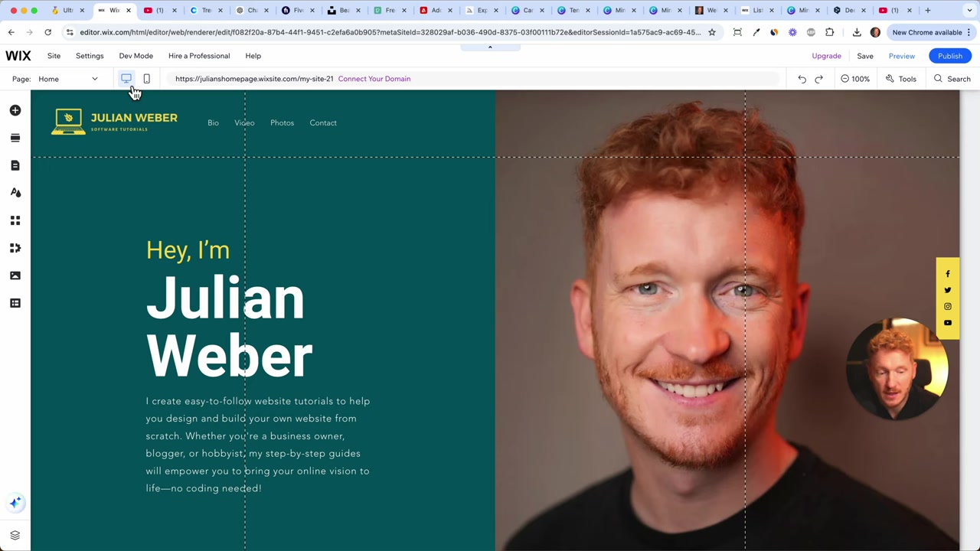Click the Facebook social bar icon
This screenshot has height=551, width=980.
(948, 274)
